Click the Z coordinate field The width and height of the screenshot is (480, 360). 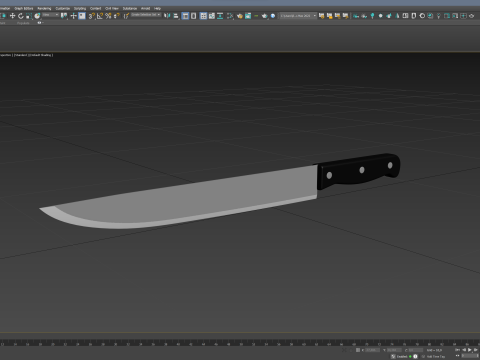pyautogui.click(x=416, y=350)
